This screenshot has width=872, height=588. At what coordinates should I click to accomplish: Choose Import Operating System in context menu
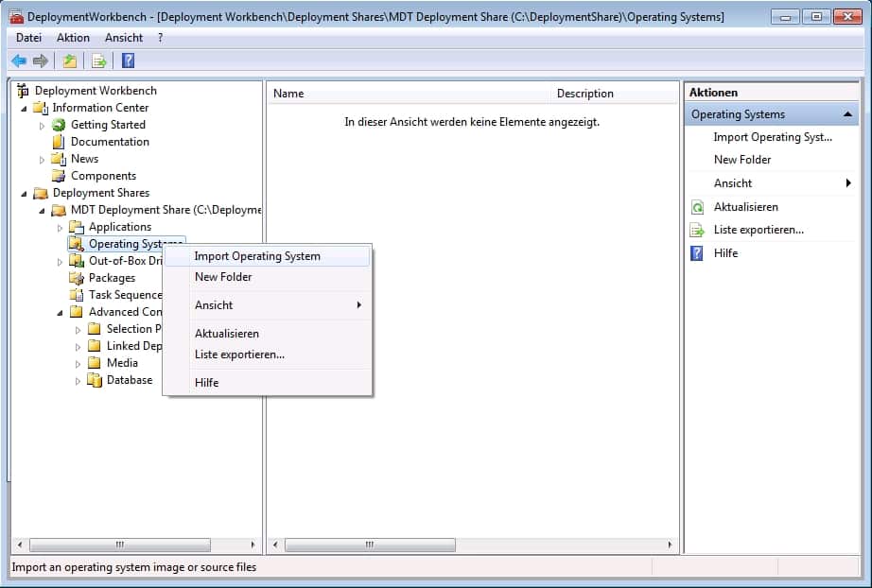[x=268, y=256]
